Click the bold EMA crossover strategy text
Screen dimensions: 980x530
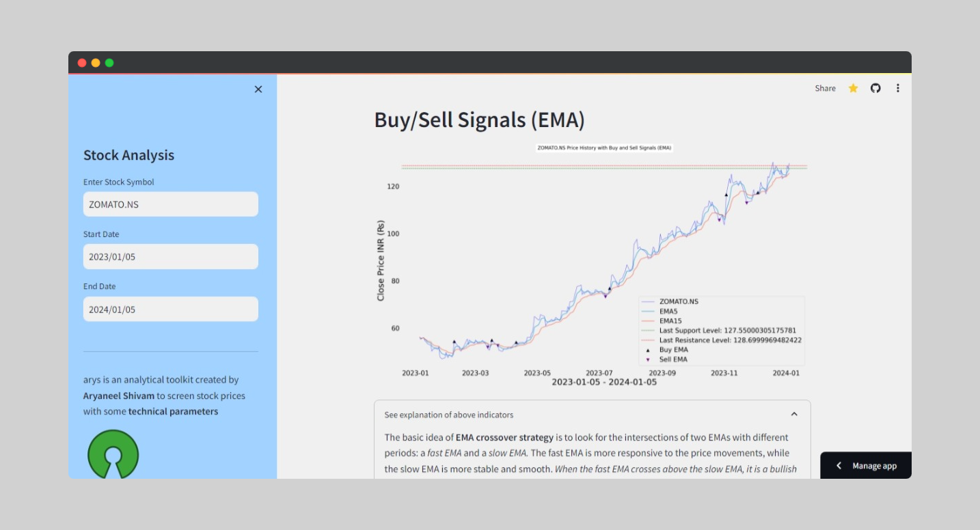click(x=504, y=437)
